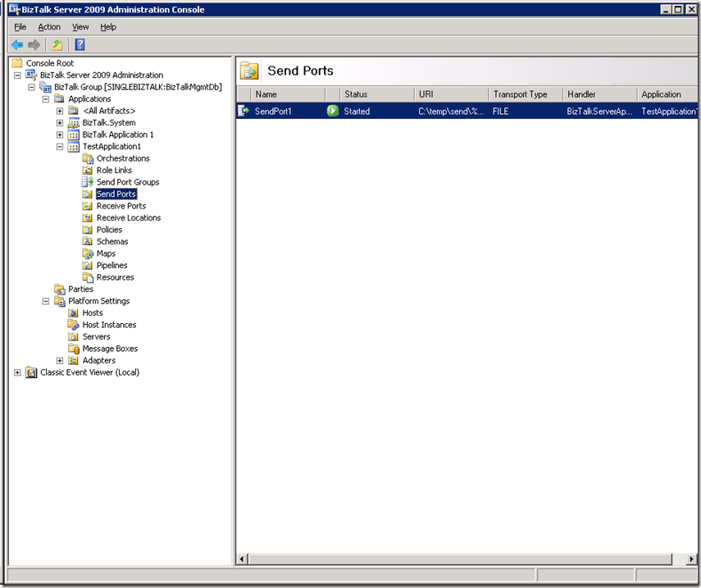Sort by the Name column header
This screenshot has width=701, height=588.
click(x=289, y=94)
